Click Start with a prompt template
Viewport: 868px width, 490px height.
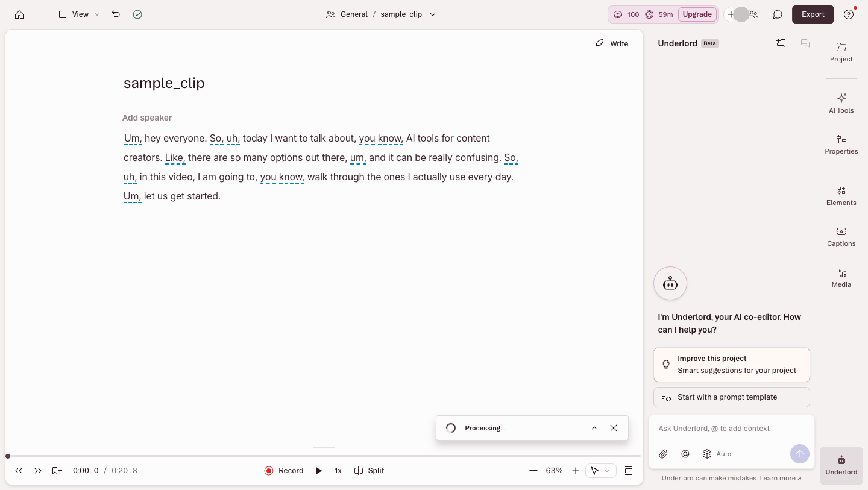(732, 397)
